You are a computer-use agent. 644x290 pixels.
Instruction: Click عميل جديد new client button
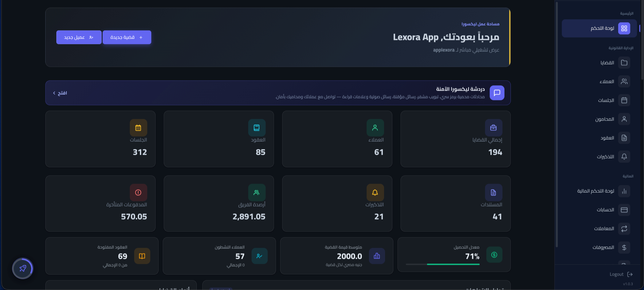tap(79, 37)
